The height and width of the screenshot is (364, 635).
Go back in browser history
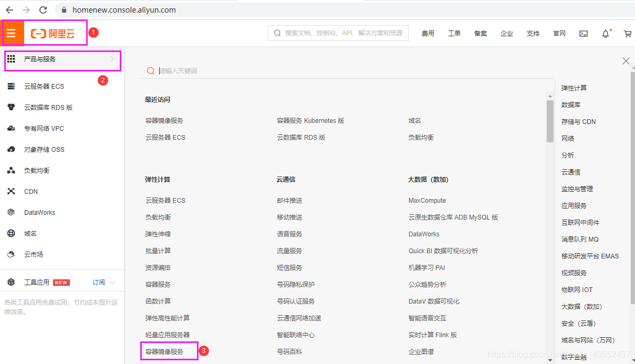(9, 10)
